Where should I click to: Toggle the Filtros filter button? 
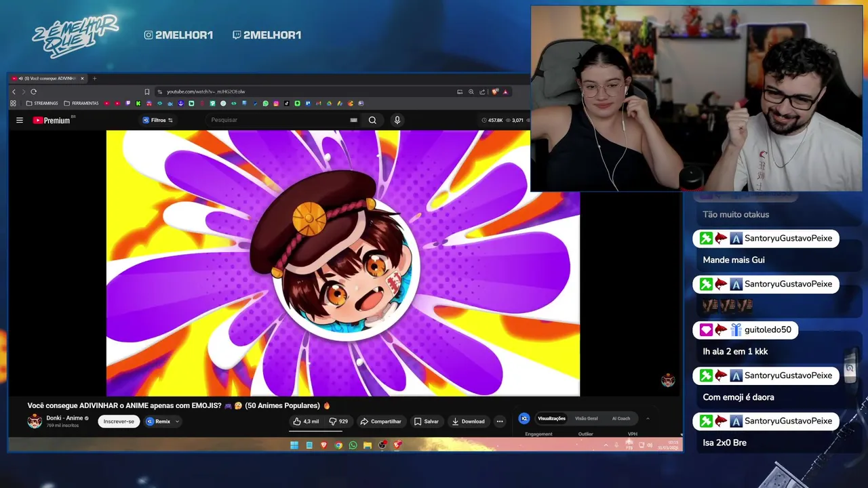157,120
